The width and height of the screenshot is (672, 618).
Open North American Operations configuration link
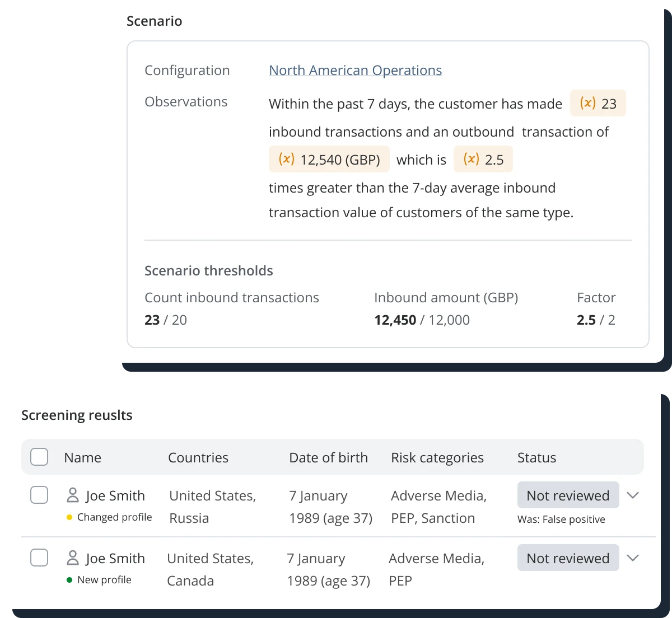[355, 71]
